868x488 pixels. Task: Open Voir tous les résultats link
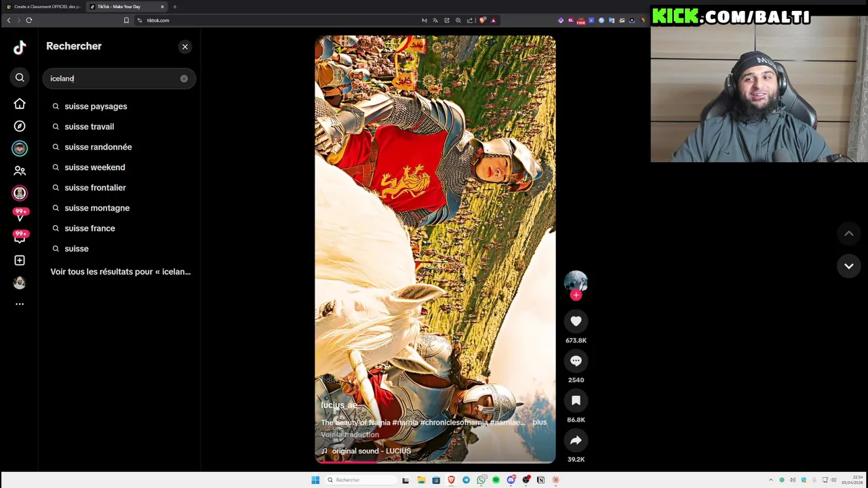(x=120, y=272)
